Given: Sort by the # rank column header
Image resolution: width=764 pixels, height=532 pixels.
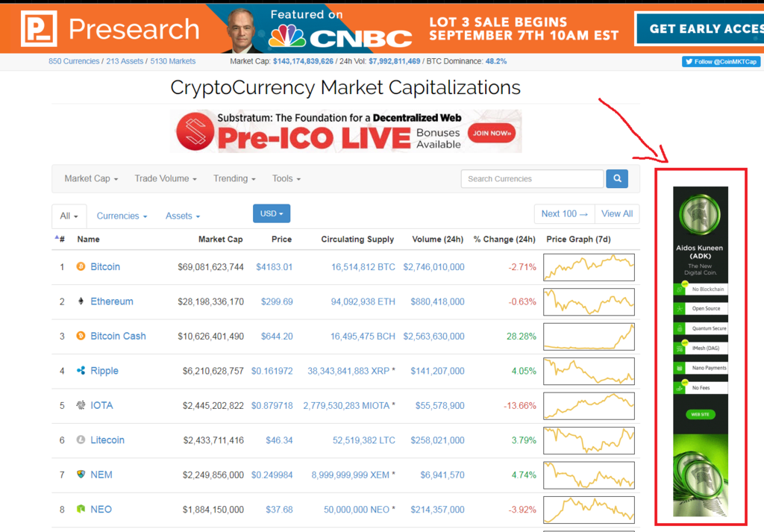Looking at the screenshot, I should click(62, 240).
